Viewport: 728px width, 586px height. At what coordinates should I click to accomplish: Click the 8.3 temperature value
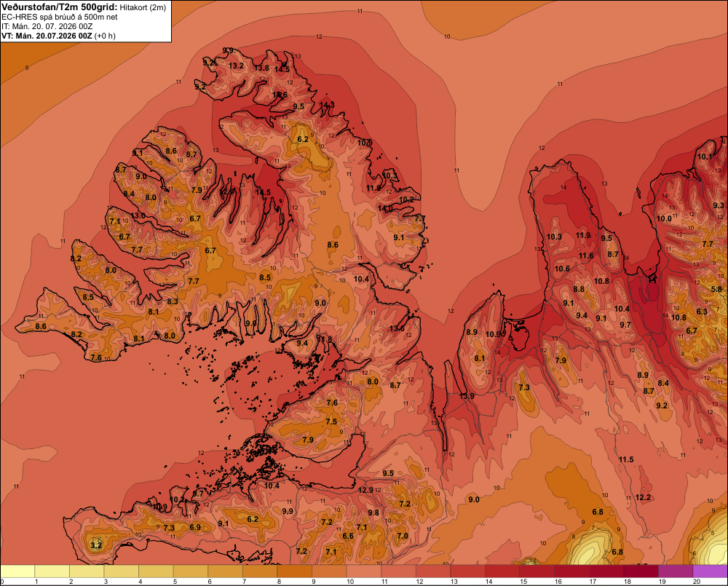click(x=173, y=301)
